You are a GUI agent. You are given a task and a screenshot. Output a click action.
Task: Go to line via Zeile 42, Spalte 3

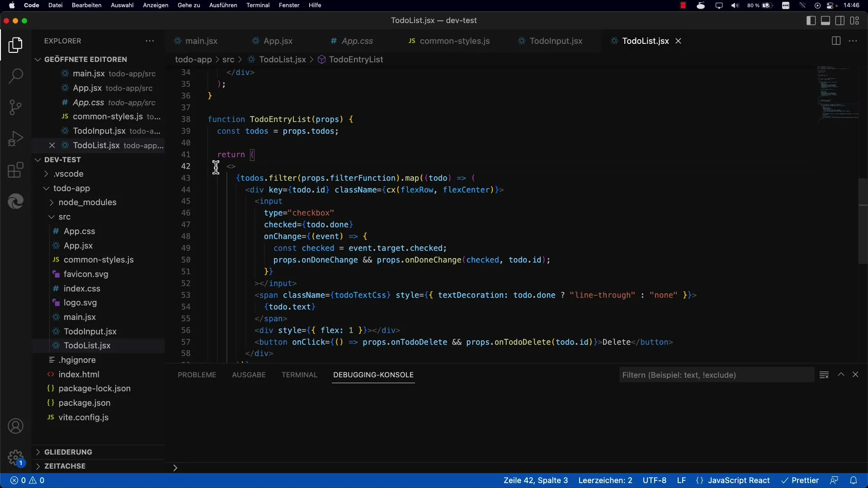(536, 480)
